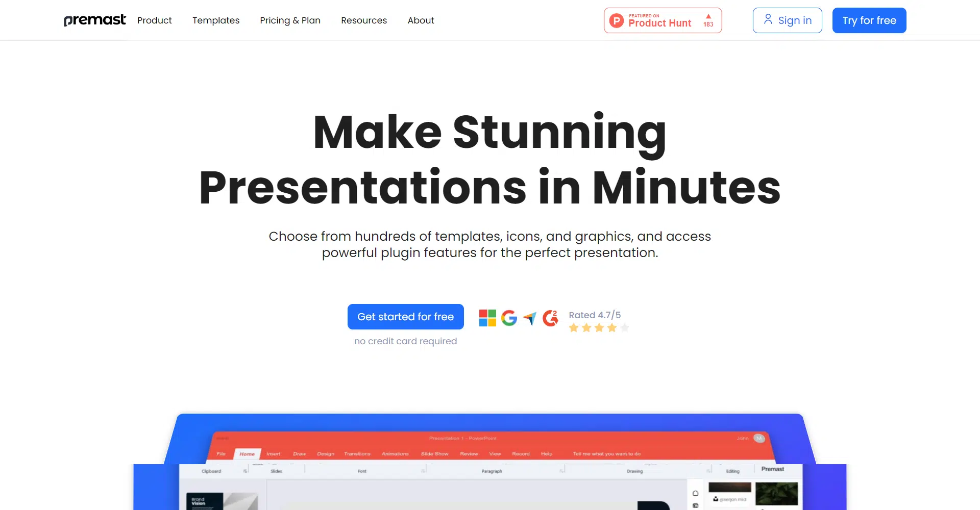Open the Pricing & Plan page
The width and height of the screenshot is (980, 510).
pos(290,20)
